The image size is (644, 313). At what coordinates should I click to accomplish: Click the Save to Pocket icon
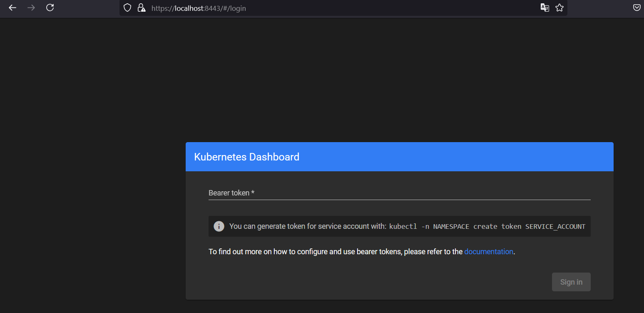point(637,8)
